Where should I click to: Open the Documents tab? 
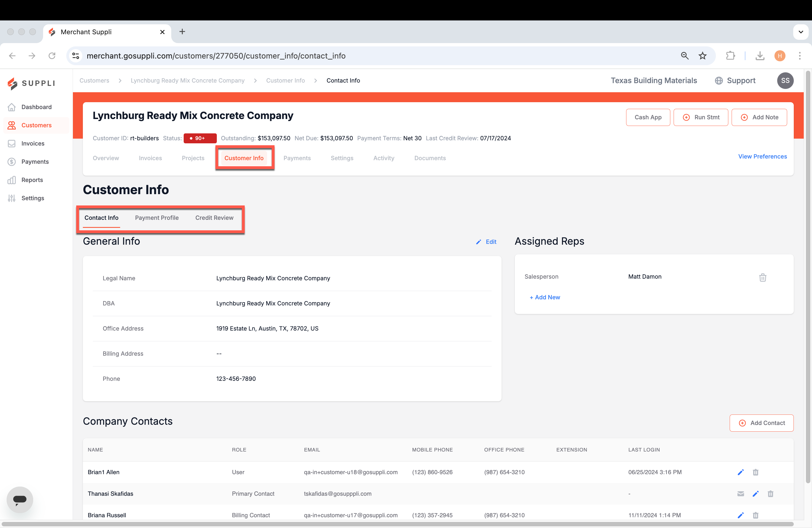(430, 158)
